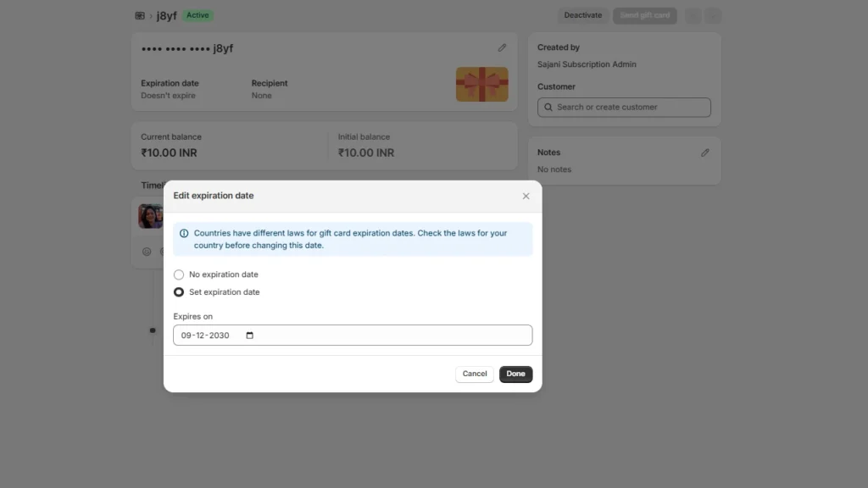Click the search magnifier in customer field
Viewport: 868px width, 488px height.
(550, 107)
